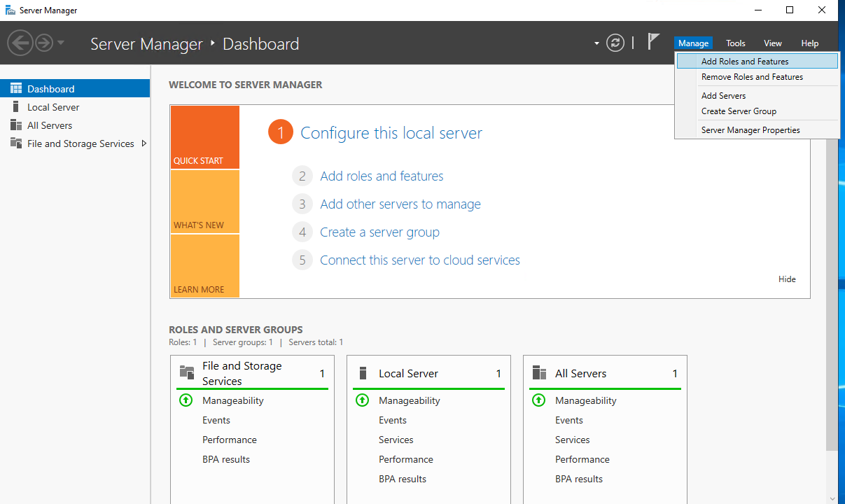
Task: Select the QUICK START tile
Action: [x=204, y=137]
